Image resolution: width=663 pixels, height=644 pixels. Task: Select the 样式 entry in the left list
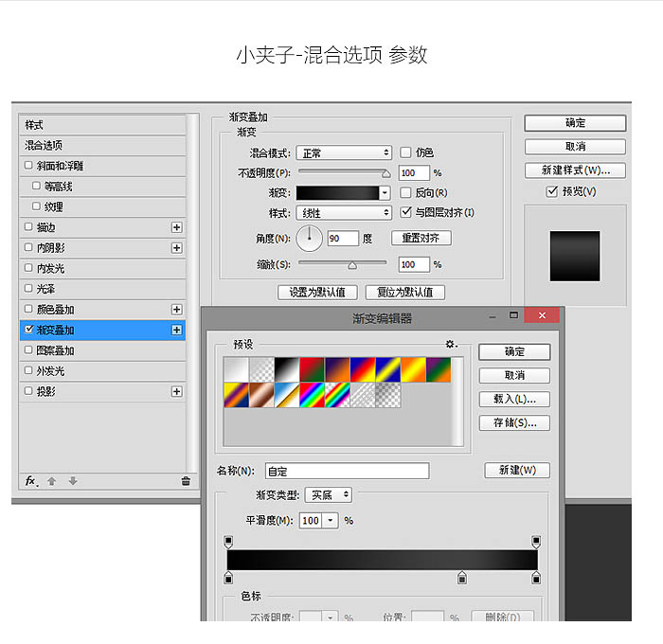click(x=102, y=125)
